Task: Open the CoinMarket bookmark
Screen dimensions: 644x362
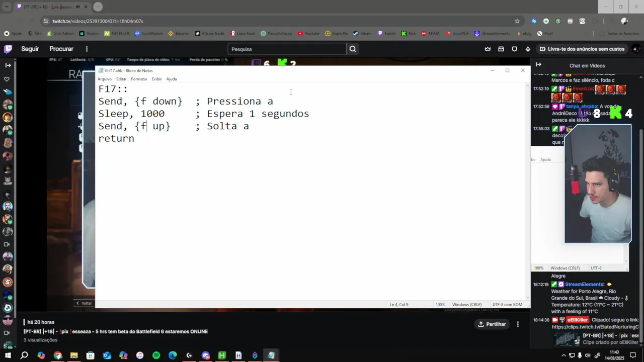Action: [148, 34]
